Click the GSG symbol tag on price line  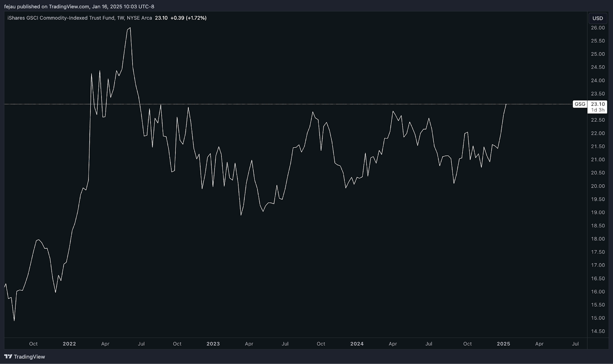click(580, 104)
